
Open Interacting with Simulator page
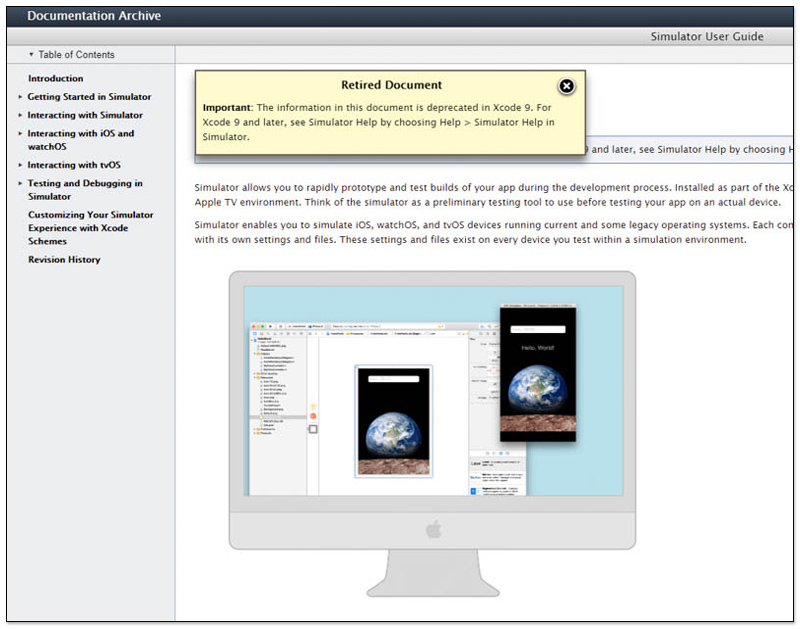[x=85, y=115]
